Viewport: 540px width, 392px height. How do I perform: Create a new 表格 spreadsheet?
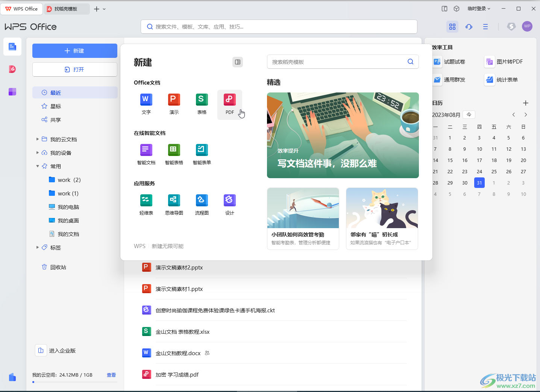202,104
